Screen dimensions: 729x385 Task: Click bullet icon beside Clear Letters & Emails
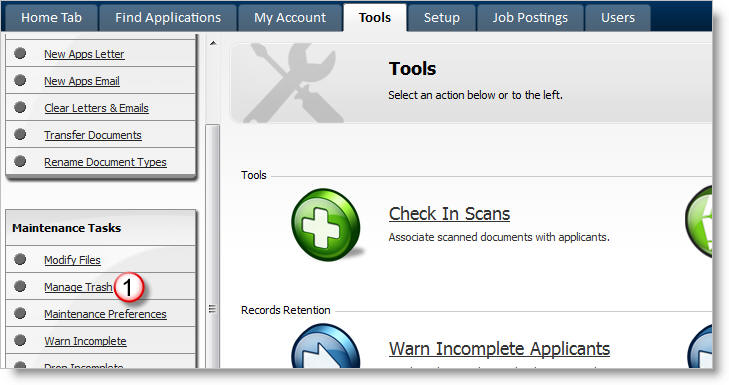click(x=20, y=107)
